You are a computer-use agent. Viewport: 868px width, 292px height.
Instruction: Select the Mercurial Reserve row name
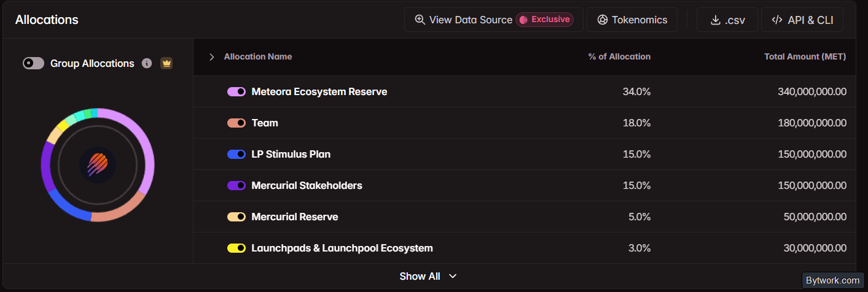(x=295, y=217)
